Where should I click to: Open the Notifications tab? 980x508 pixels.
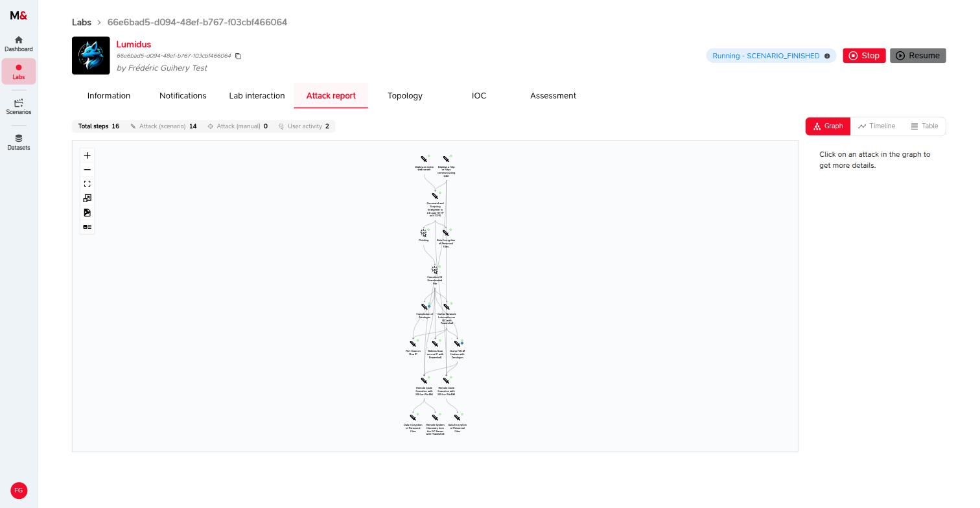183,96
